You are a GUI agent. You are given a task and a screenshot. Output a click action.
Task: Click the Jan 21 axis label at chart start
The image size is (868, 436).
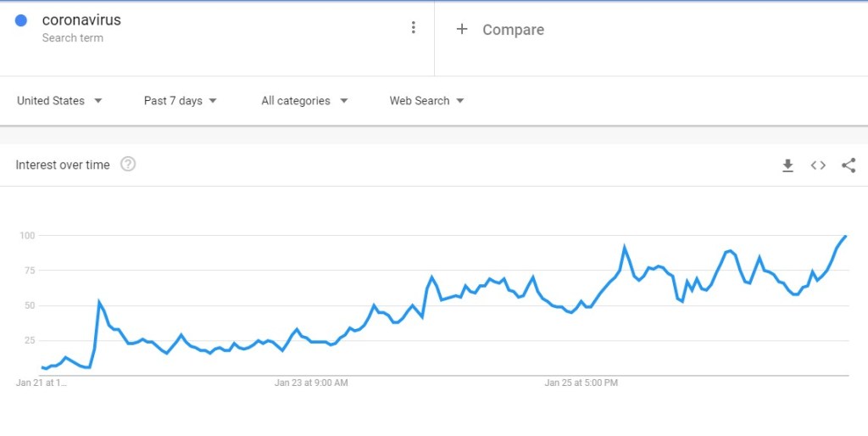pos(41,383)
